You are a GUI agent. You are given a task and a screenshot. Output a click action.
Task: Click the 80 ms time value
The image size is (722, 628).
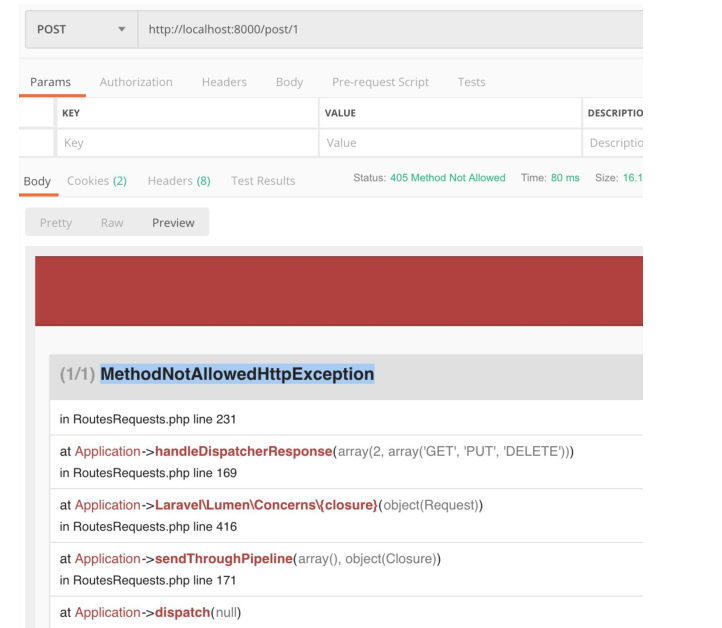coord(565,178)
